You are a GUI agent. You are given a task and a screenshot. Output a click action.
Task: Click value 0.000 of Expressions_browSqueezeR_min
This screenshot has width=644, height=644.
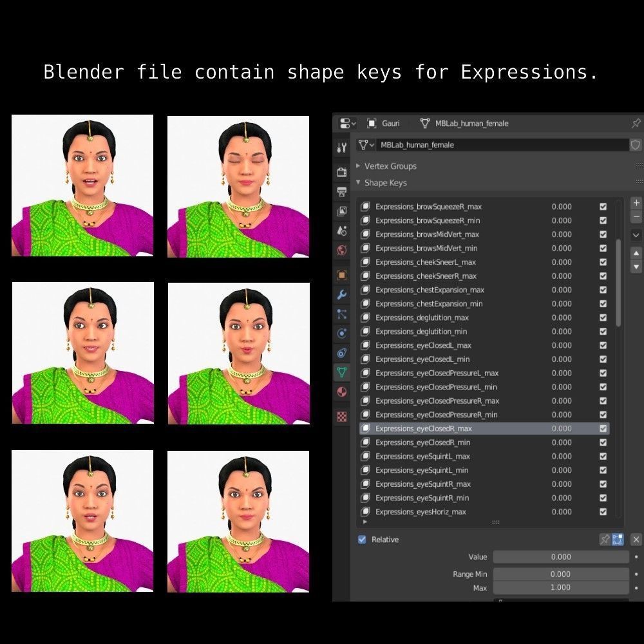point(562,220)
